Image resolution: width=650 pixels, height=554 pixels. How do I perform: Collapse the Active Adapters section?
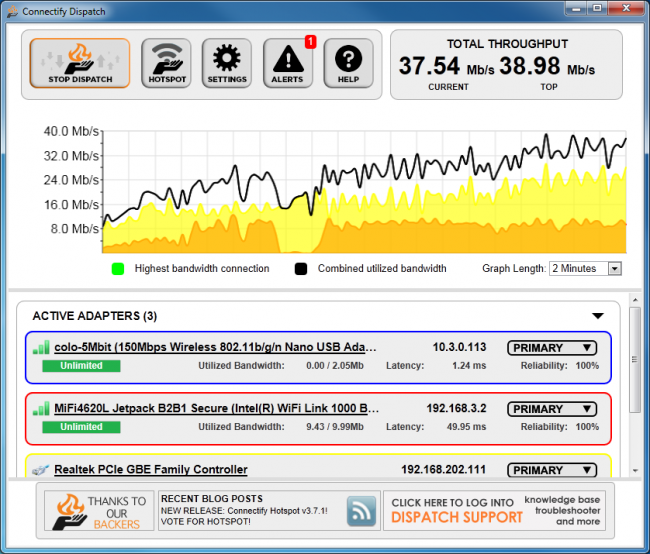598,316
